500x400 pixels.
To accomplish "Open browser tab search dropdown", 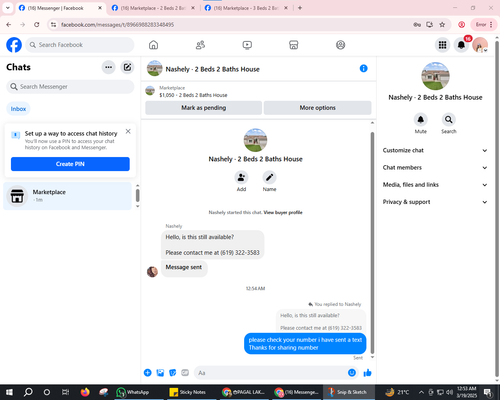I will (x=8, y=8).
